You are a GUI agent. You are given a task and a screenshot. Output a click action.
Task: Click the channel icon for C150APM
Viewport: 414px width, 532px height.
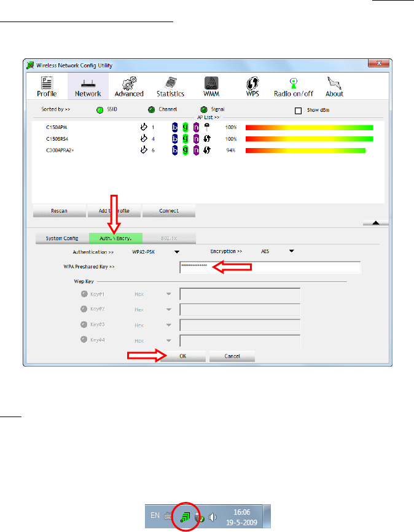(144, 127)
